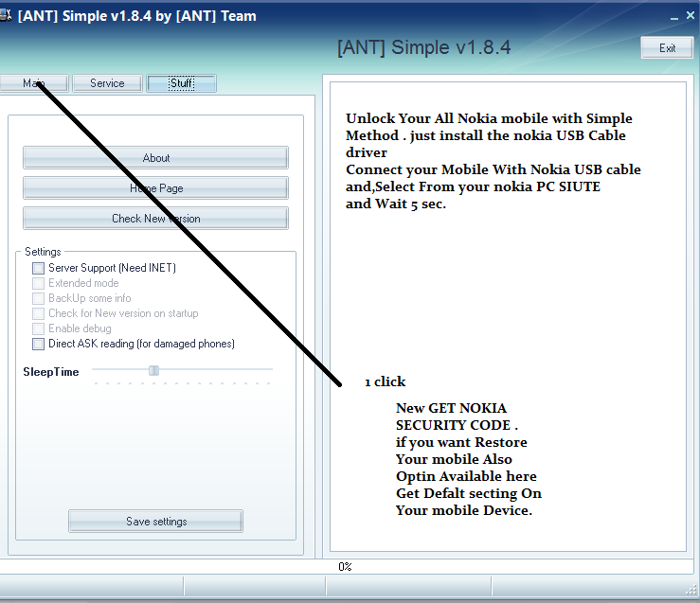Image resolution: width=700 pixels, height=603 pixels.
Task: Open the Service tab
Action: click(107, 83)
